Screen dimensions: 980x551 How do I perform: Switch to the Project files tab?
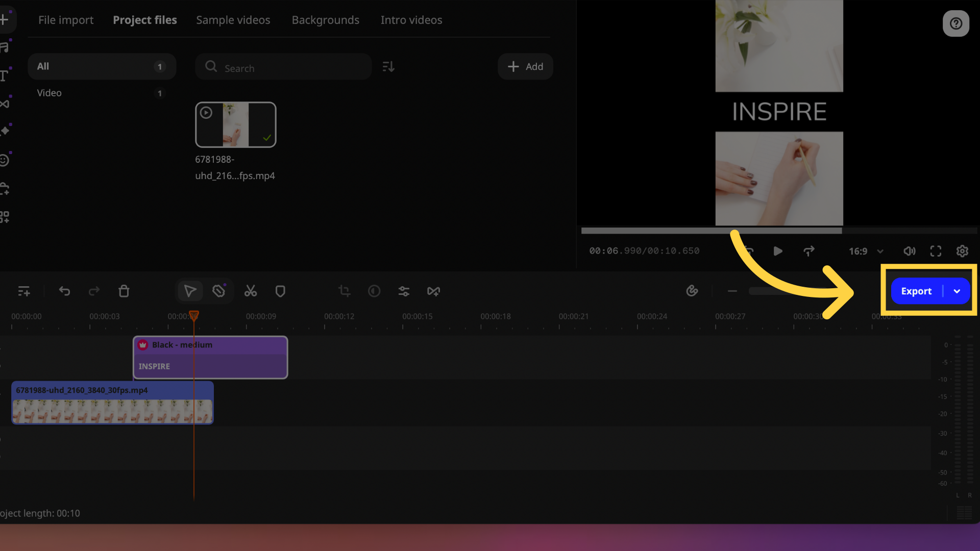click(x=145, y=20)
